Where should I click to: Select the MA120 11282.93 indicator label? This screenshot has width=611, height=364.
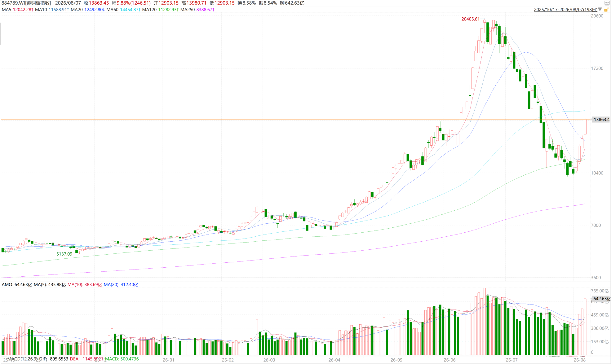[x=160, y=10]
